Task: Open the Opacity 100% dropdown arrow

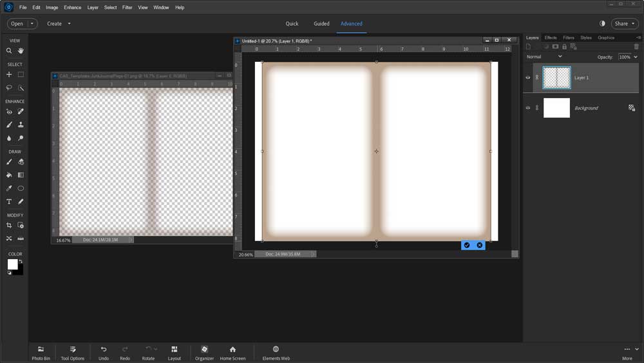Action: [x=636, y=57]
